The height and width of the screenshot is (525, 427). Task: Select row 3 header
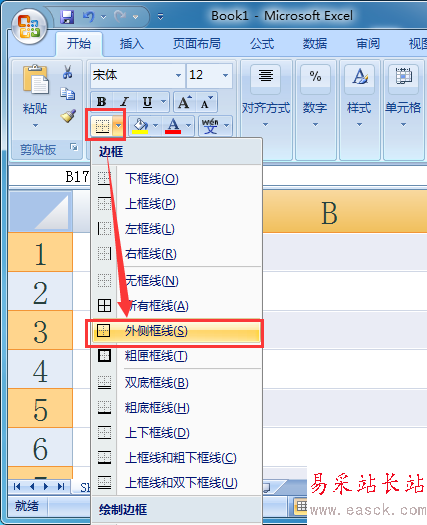pos(41,331)
